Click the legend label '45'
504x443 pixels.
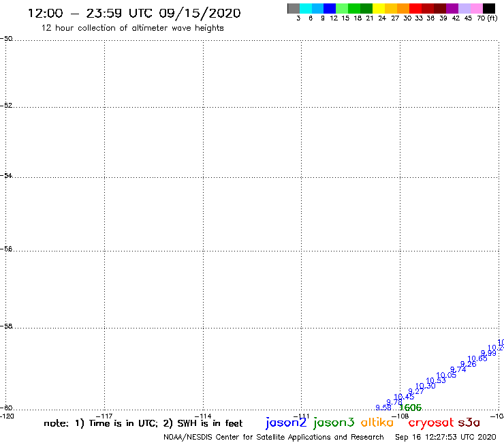[x=468, y=18]
